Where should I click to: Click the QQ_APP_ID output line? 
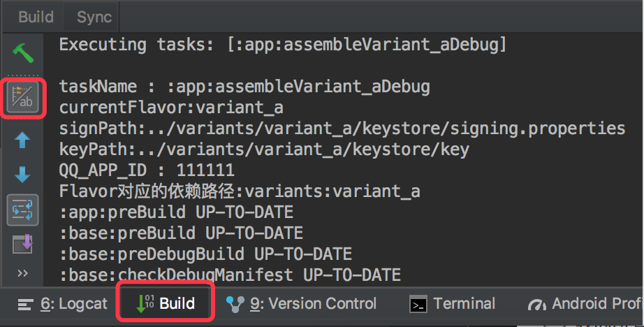click(147, 170)
